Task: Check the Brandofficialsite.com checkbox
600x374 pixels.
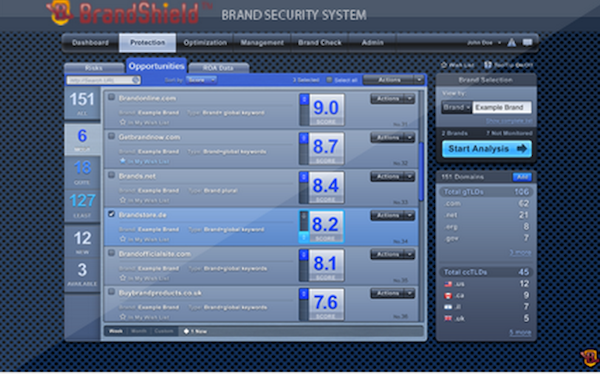Action: (x=111, y=253)
